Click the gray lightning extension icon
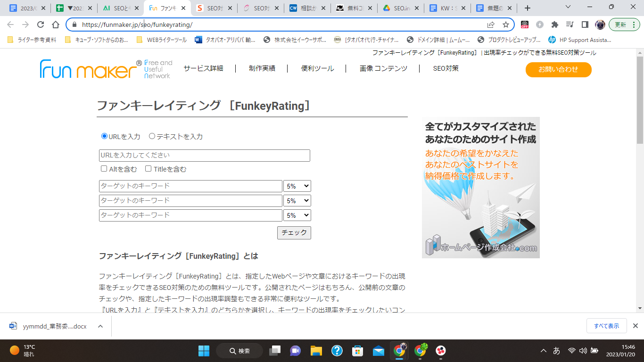 540,25
